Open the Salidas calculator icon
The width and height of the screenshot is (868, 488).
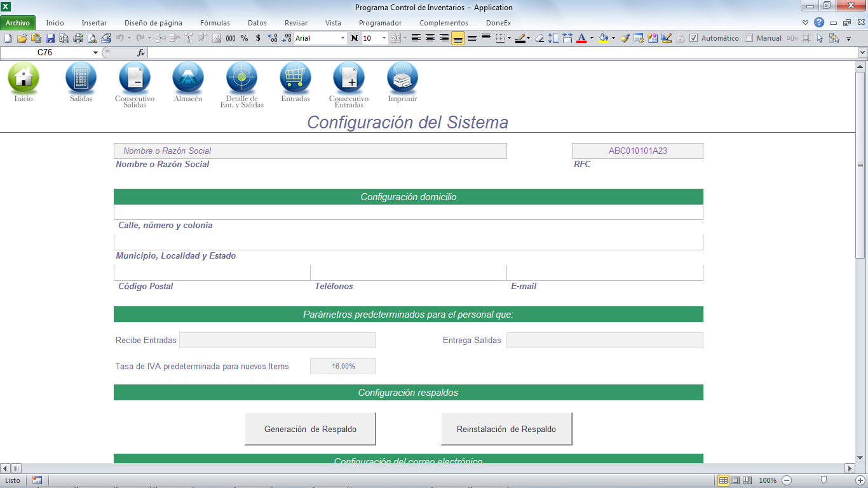(81, 78)
